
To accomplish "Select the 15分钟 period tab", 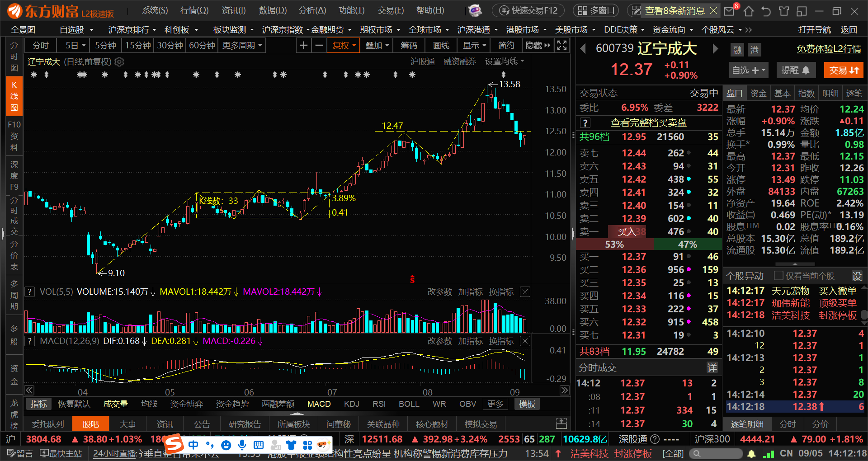I will point(138,45).
